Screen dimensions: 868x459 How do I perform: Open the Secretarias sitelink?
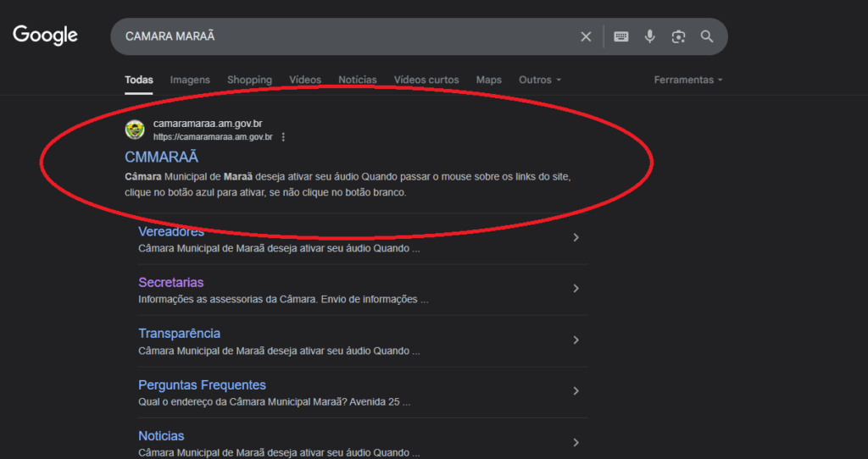[170, 282]
